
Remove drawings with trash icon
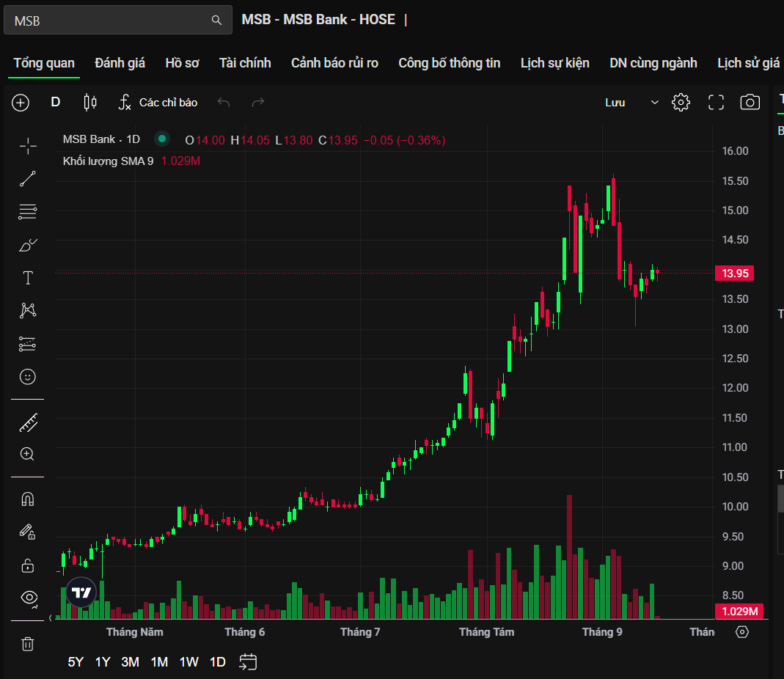(x=28, y=644)
